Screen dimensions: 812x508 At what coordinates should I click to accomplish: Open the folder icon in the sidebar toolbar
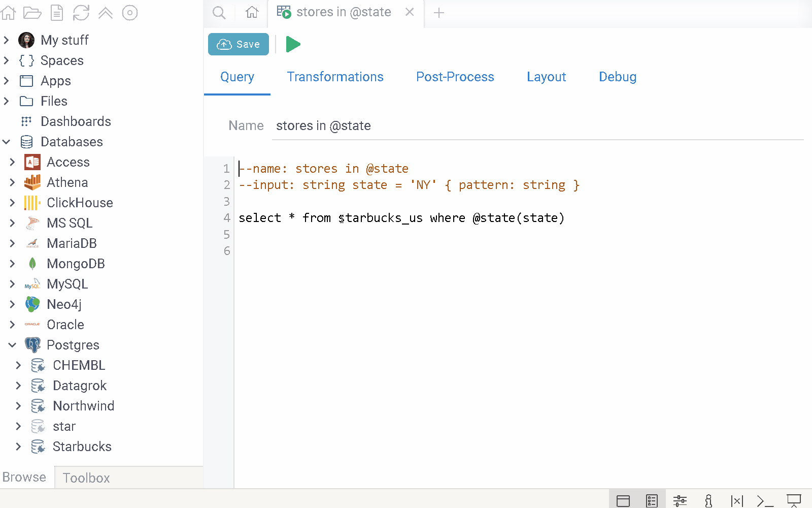pos(32,13)
